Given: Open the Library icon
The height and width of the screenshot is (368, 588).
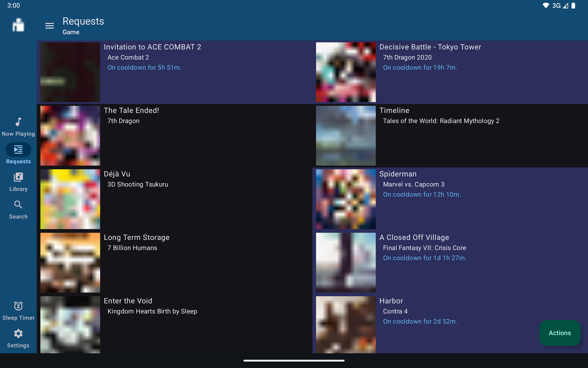Looking at the screenshot, I should click(x=18, y=177).
